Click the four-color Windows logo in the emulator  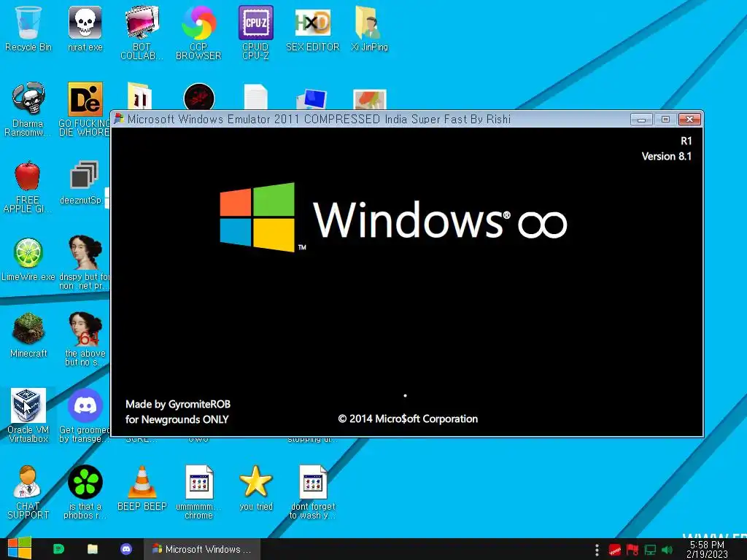(x=258, y=217)
